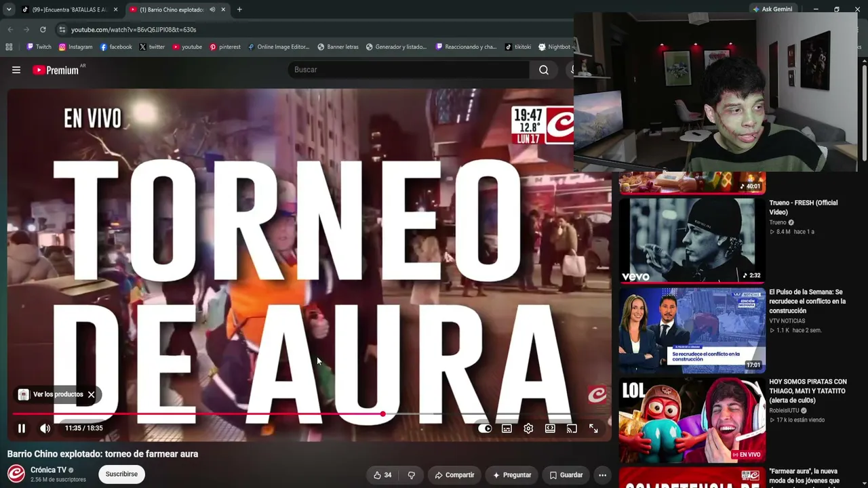Go back to previous page
This screenshot has width=868, height=488.
10,30
